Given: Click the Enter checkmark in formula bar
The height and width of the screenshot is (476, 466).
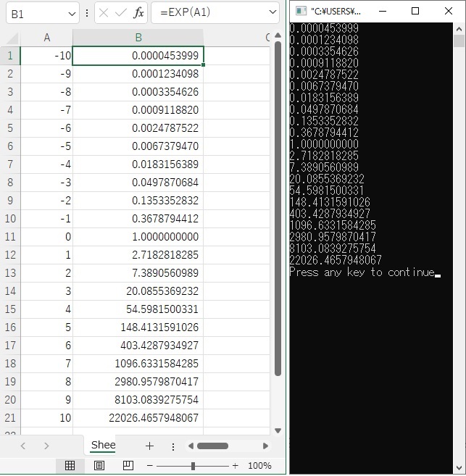Looking at the screenshot, I should pos(121,13).
